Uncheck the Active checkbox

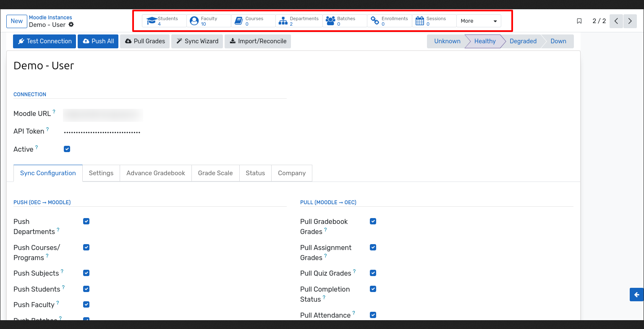67,149
